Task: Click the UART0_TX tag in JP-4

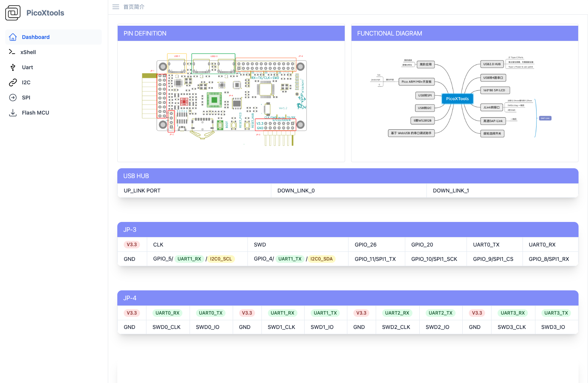Action: pos(211,313)
